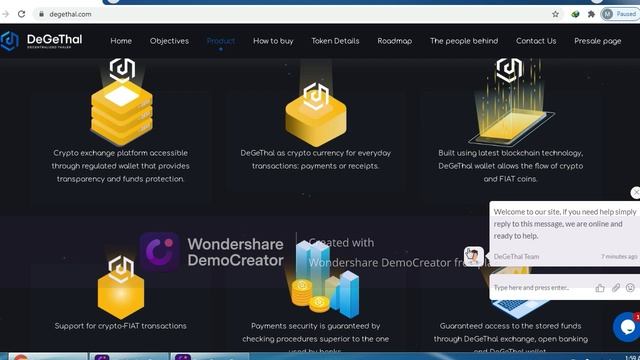Click the crypto-FIAT hexagon cube icon
Screen dimensions: 640x360
pyautogui.click(x=121, y=287)
